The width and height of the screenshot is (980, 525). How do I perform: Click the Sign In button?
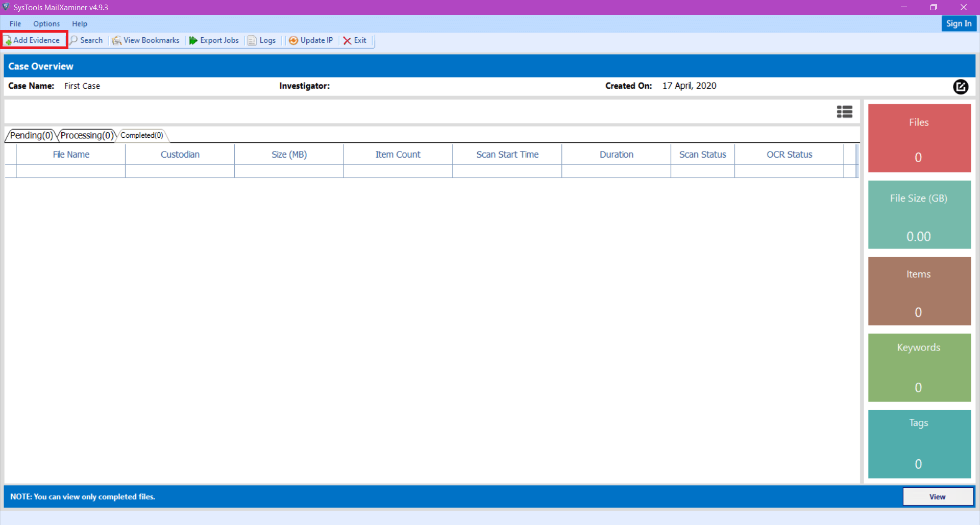[x=958, y=23]
